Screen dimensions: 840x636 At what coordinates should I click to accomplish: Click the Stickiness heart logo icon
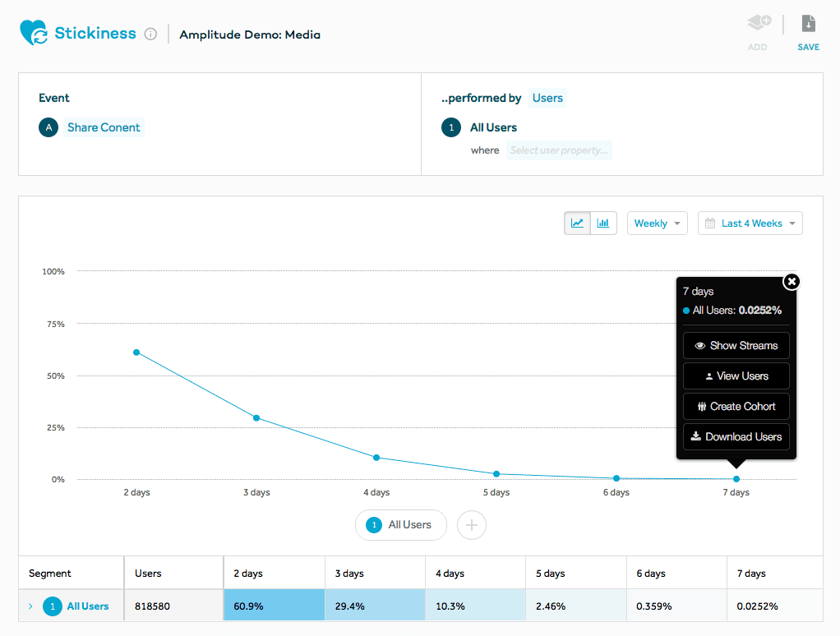(x=34, y=34)
